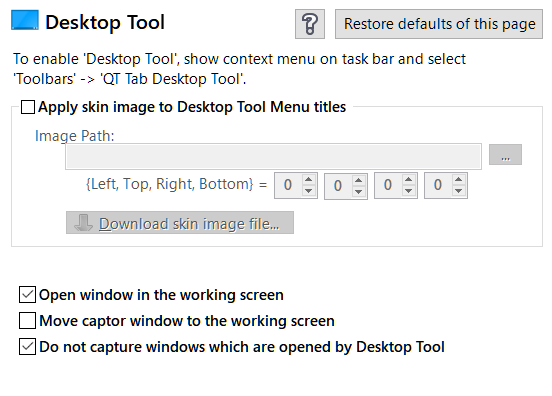Increase the Top margin spinner value

coord(358,180)
